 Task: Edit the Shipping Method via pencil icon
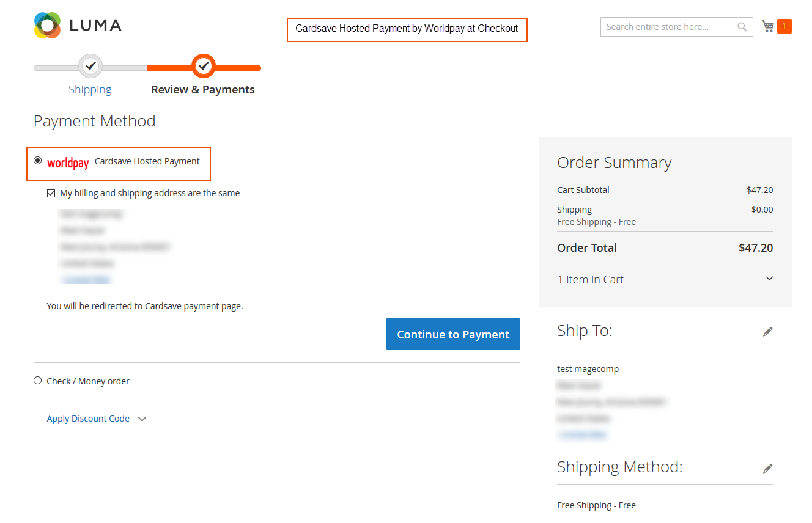(768, 467)
